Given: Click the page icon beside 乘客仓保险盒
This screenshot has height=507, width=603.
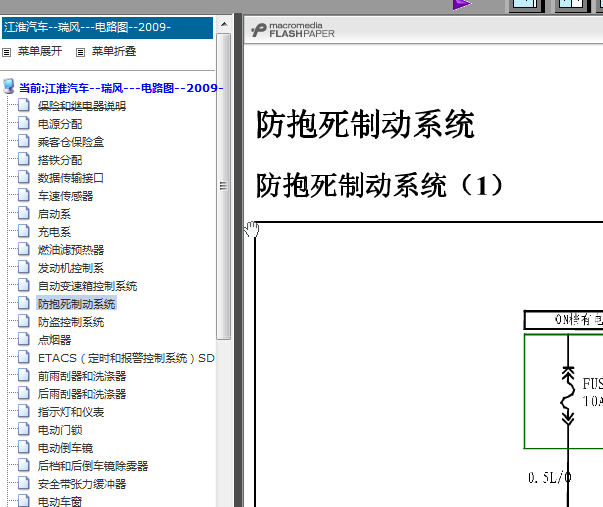Looking at the screenshot, I should (x=24, y=141).
